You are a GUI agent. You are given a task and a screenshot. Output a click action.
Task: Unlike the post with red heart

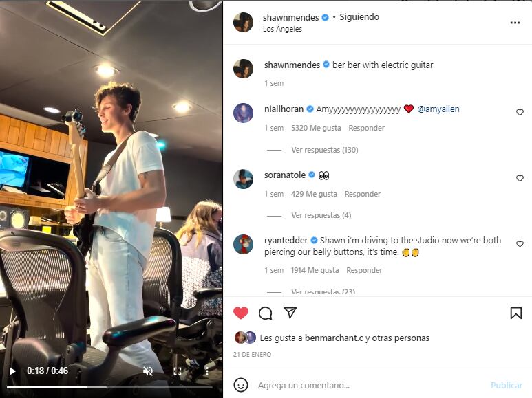click(241, 313)
